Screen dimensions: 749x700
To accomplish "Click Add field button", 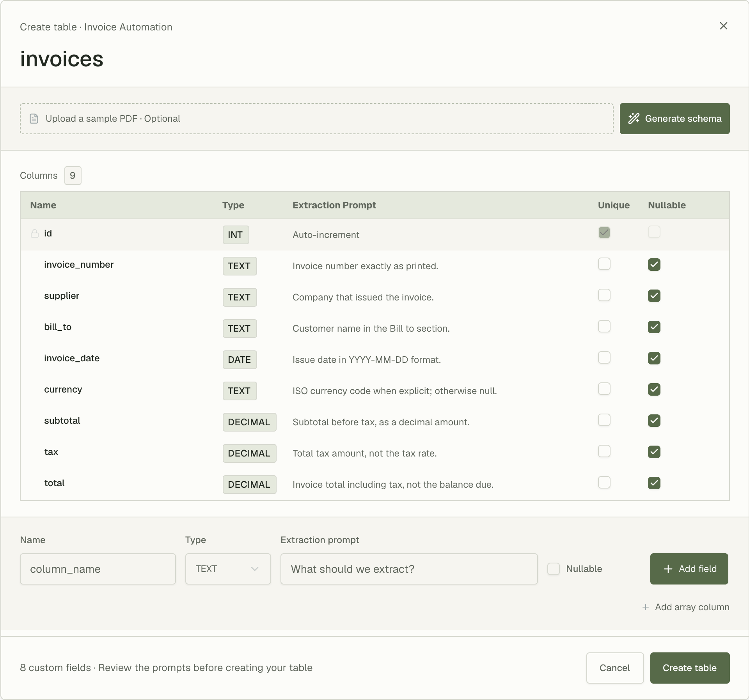I will coord(689,569).
